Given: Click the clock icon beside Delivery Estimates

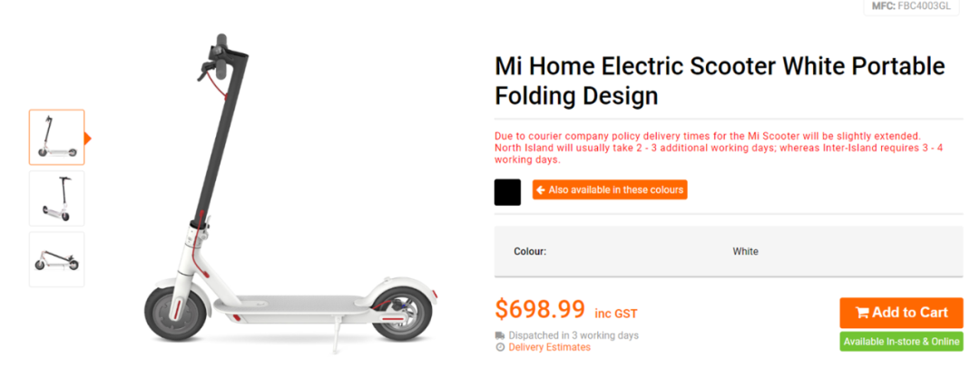Looking at the screenshot, I should pos(500,347).
